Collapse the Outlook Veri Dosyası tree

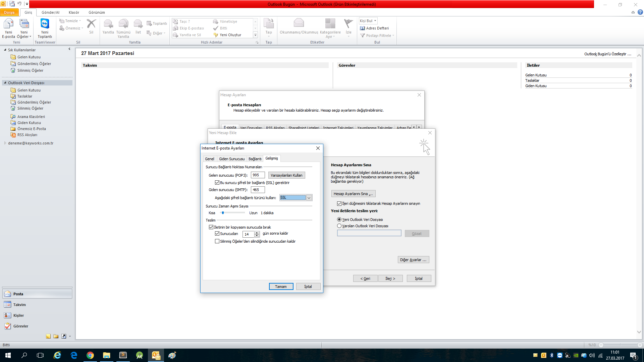point(5,83)
